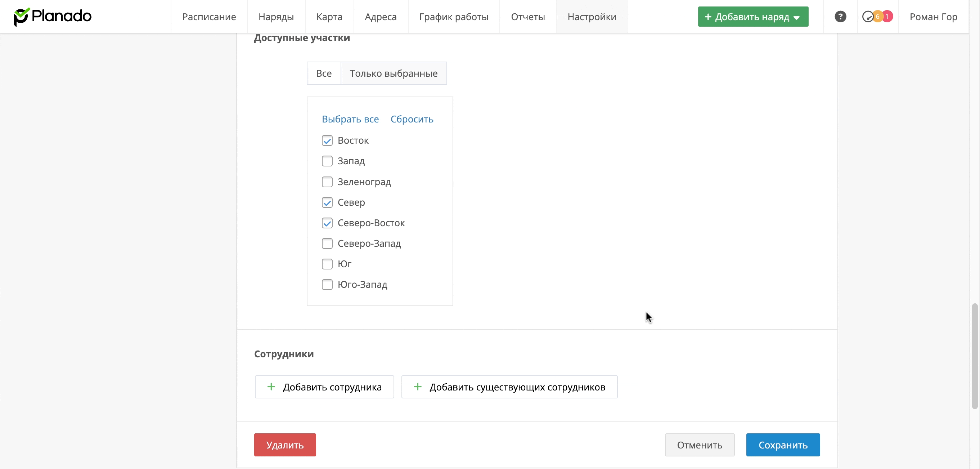Screen dimensions: 980x469
Task: Go to Наряды section
Action: (x=276, y=17)
